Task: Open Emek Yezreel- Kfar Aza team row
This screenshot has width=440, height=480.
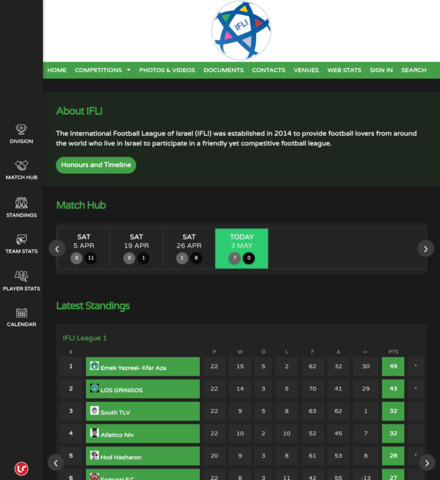Action: (x=143, y=367)
